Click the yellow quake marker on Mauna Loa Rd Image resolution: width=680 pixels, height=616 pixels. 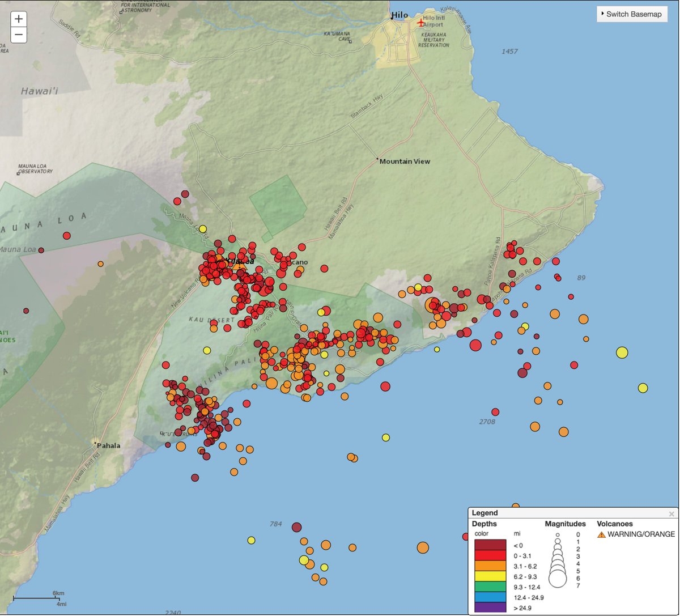click(203, 229)
